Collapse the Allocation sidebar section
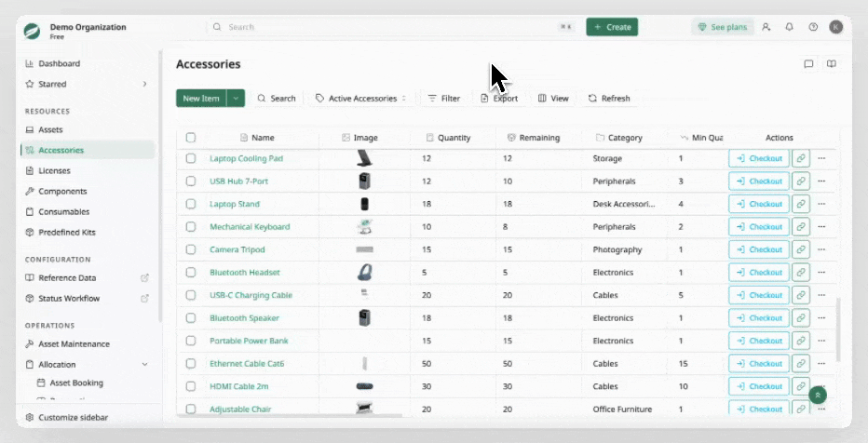This screenshot has height=443, width=868. point(144,365)
